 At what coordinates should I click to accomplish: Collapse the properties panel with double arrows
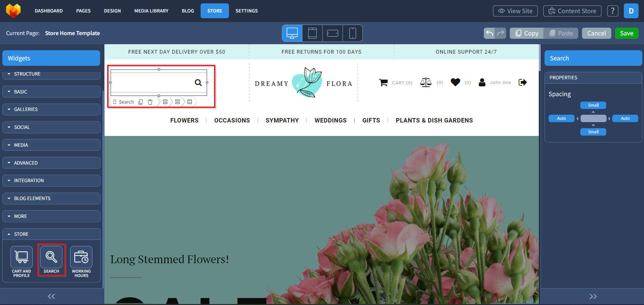pyautogui.click(x=593, y=296)
